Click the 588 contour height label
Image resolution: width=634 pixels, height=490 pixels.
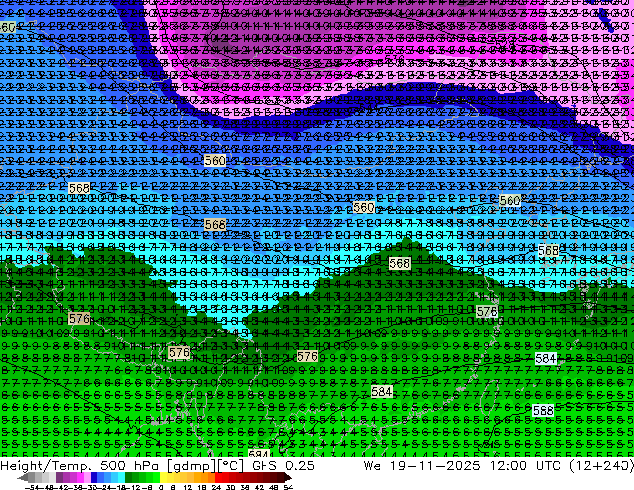543,410
